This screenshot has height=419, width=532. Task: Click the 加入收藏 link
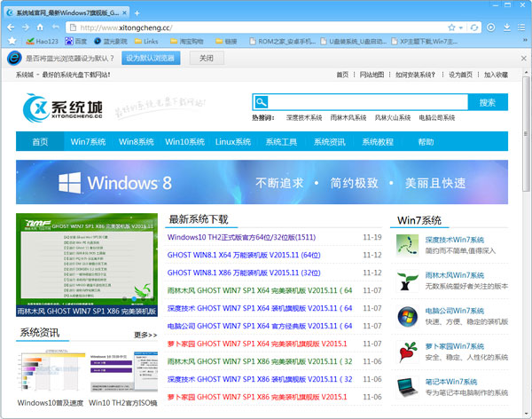pyautogui.click(x=496, y=75)
